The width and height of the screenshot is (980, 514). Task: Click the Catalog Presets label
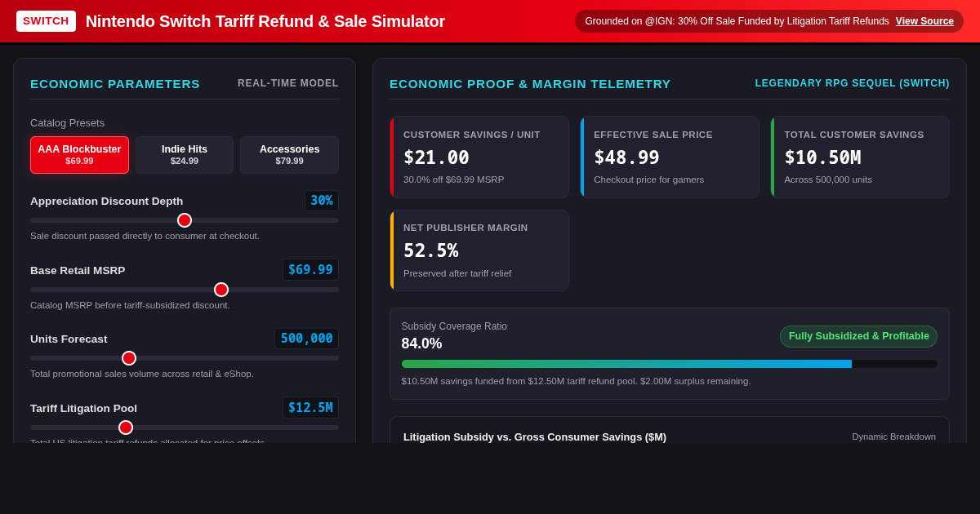click(x=68, y=123)
